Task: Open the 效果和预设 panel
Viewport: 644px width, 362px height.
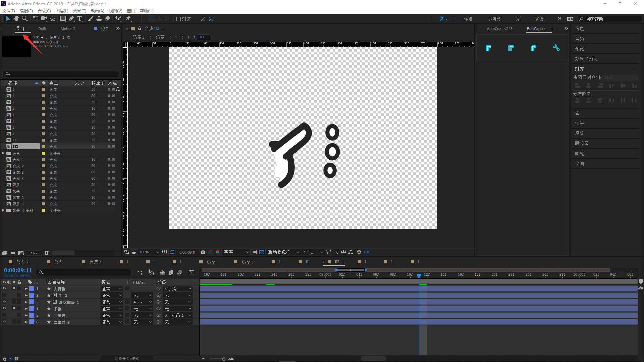Action: point(586,59)
